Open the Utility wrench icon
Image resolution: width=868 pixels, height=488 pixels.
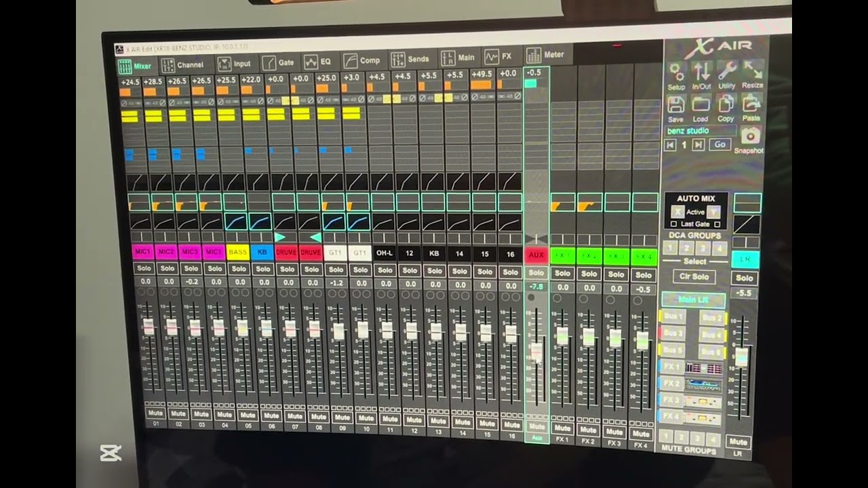pos(727,70)
